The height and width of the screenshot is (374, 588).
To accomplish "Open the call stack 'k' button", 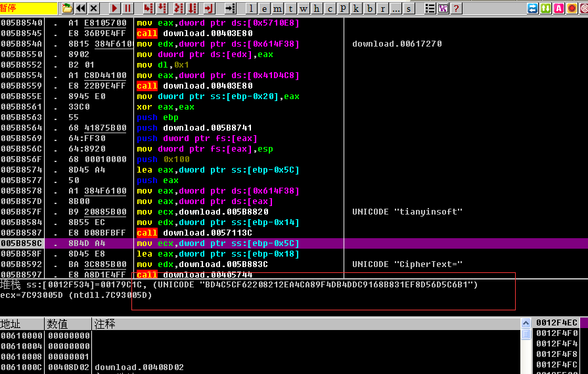I will (357, 9).
